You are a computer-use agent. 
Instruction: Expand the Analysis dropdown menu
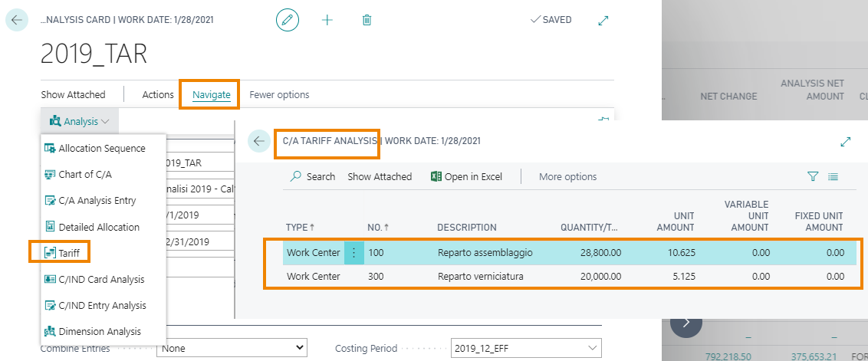click(x=79, y=121)
